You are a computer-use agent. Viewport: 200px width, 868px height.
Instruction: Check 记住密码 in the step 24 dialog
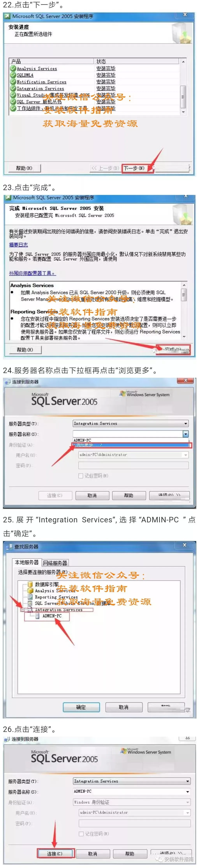tap(81, 476)
